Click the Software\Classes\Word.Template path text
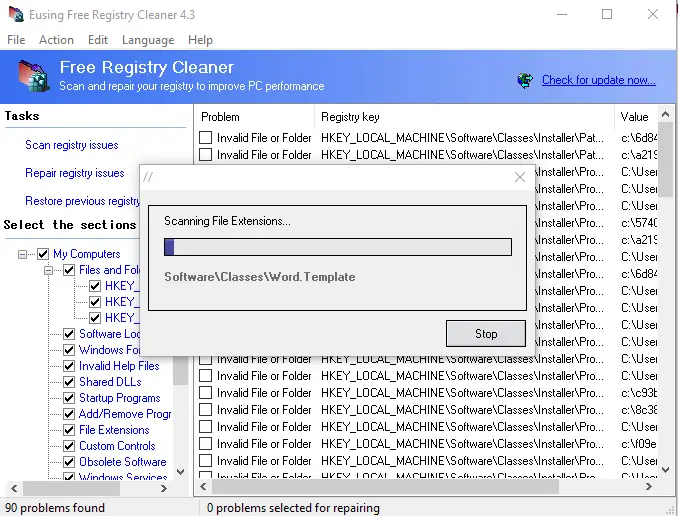Viewport: 678px width, 516px height. click(259, 277)
